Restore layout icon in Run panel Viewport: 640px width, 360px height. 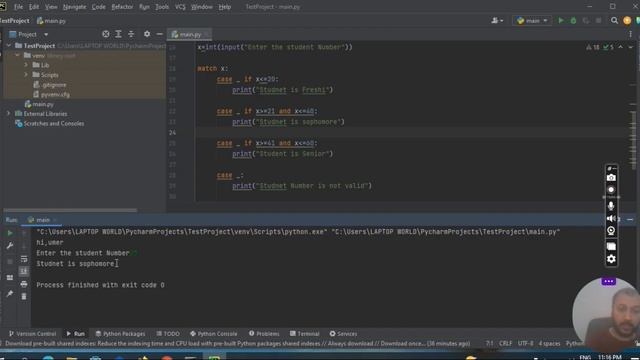point(10,278)
